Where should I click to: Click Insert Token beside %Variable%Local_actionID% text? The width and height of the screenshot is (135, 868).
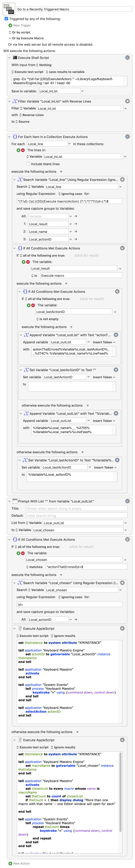105,467
